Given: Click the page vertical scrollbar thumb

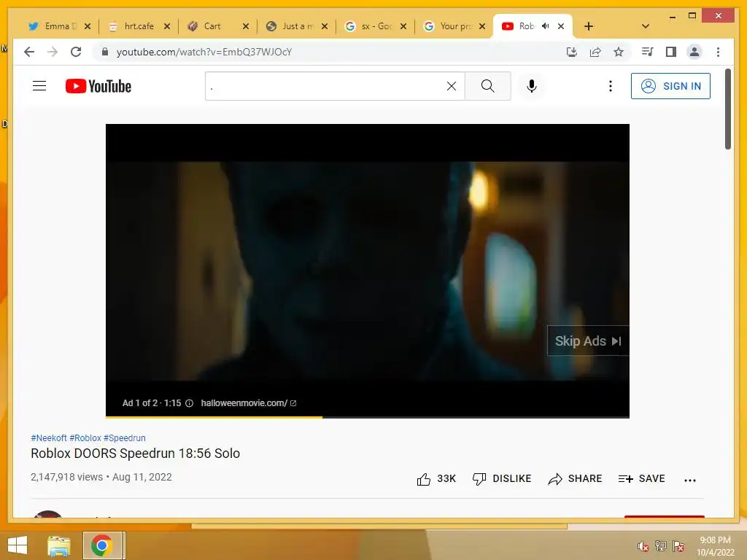Looking at the screenshot, I should (x=727, y=109).
